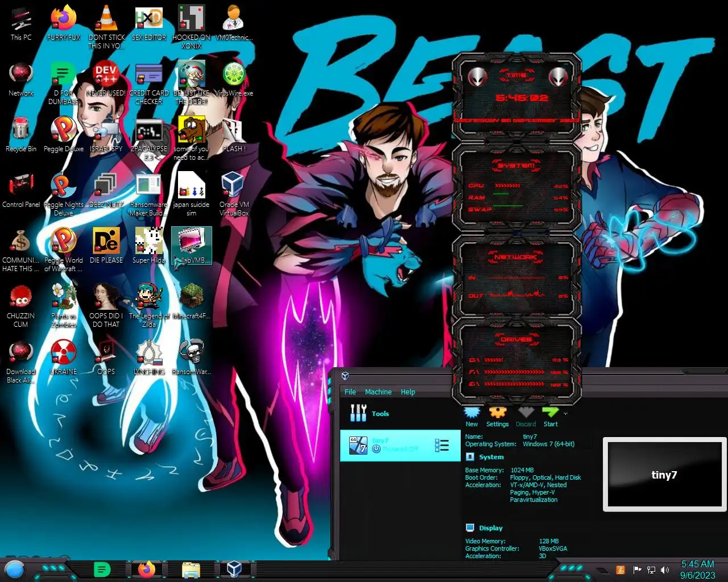
Task: Open File menu in VirtualBox
Action: (350, 392)
